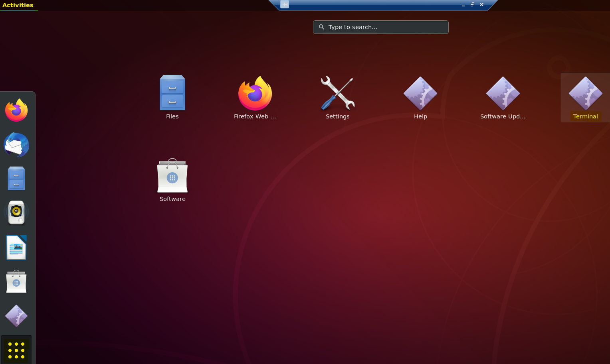Click the Files cabinet icon in dock
The width and height of the screenshot is (610, 364).
(x=16, y=178)
